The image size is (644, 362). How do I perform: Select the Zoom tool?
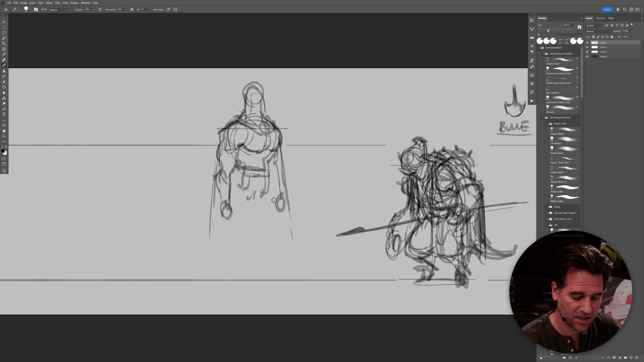pyautogui.click(x=4, y=136)
